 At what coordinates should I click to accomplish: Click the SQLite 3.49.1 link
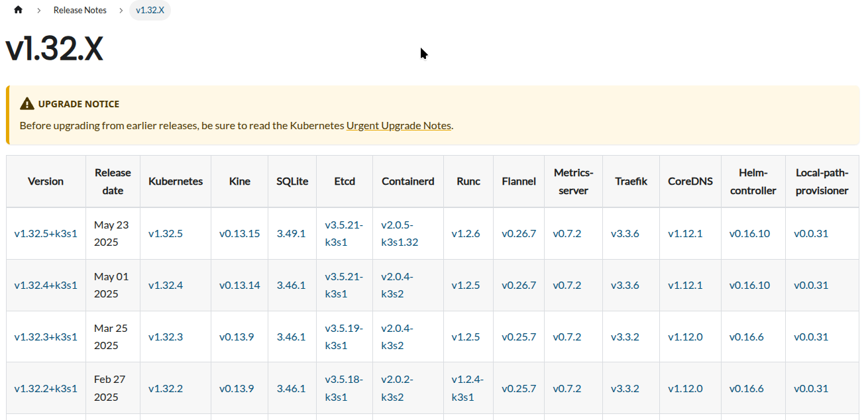tap(291, 233)
